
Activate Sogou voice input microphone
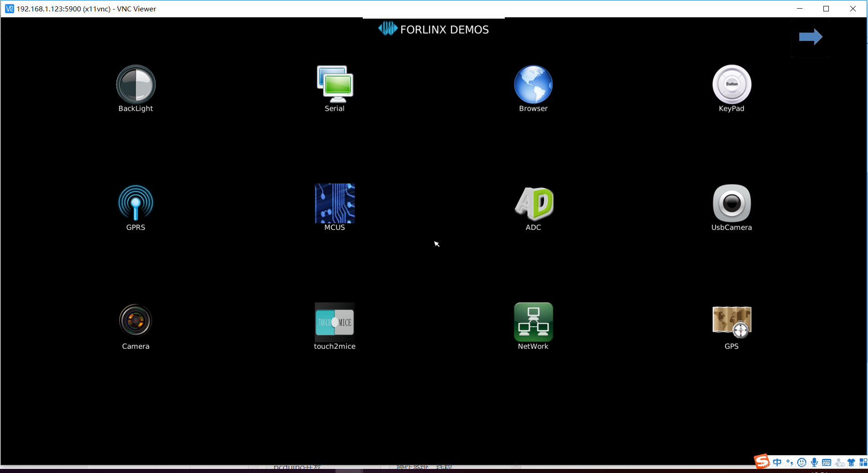click(x=814, y=463)
